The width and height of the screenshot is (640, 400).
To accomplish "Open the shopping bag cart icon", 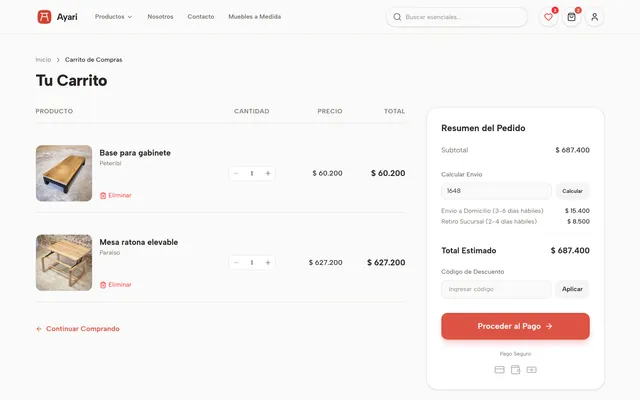I will coord(571,17).
